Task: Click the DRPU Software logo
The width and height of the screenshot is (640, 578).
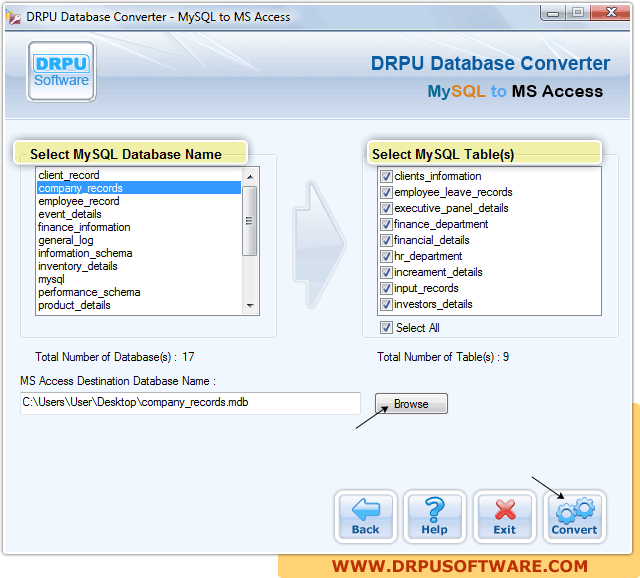Action: pyautogui.click(x=61, y=71)
